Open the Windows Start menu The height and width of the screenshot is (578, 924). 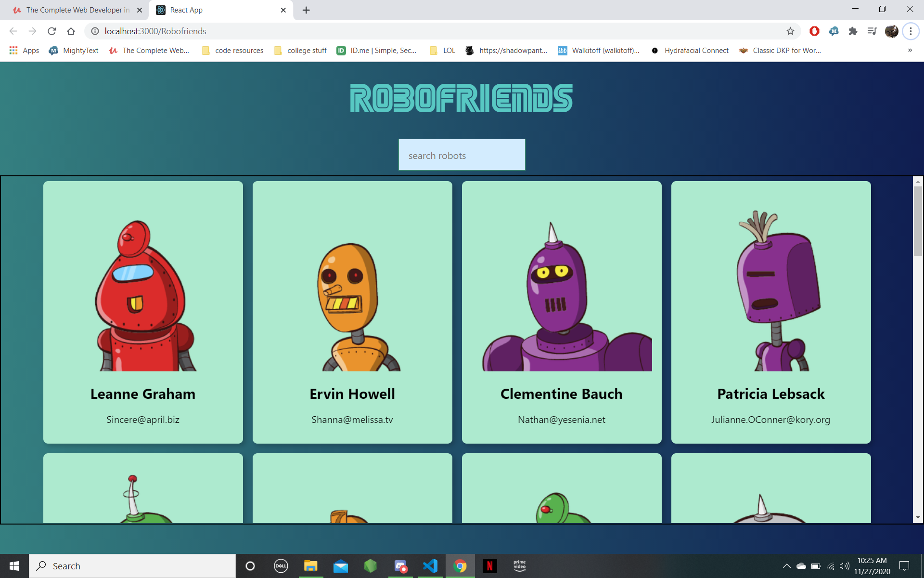[x=14, y=566]
